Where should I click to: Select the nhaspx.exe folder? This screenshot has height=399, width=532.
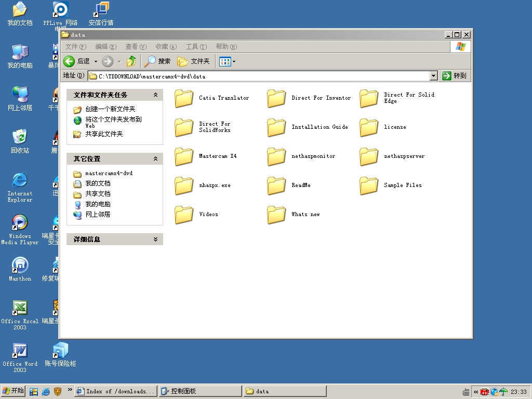203,185
